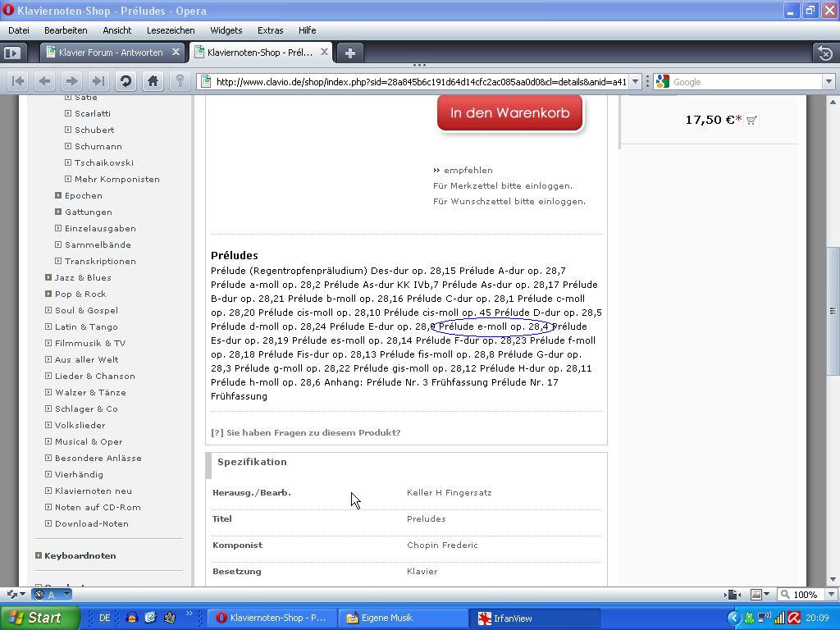Open the image display mode dropdown
The width and height of the screenshot is (840, 630).
click(767, 594)
